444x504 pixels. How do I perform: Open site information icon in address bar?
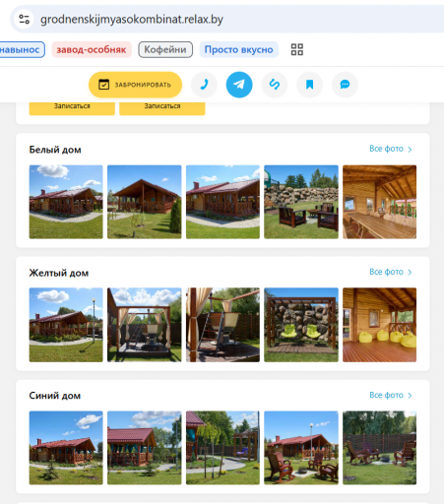pyautogui.click(x=24, y=20)
